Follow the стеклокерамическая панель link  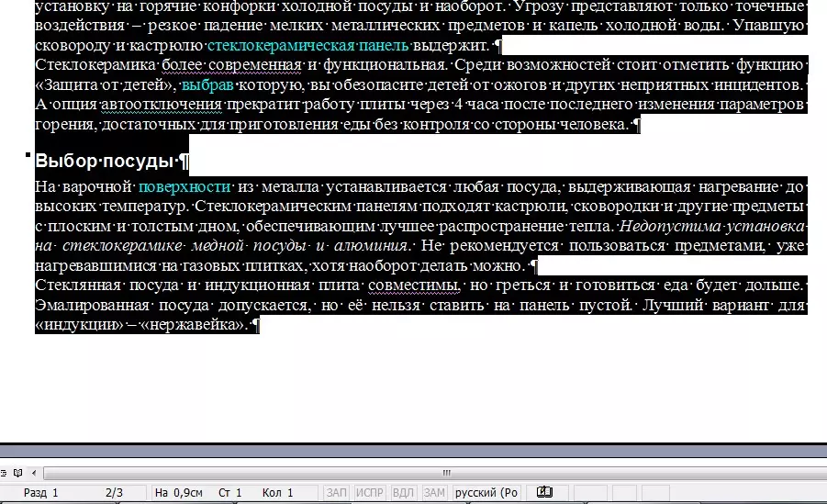click(x=308, y=45)
